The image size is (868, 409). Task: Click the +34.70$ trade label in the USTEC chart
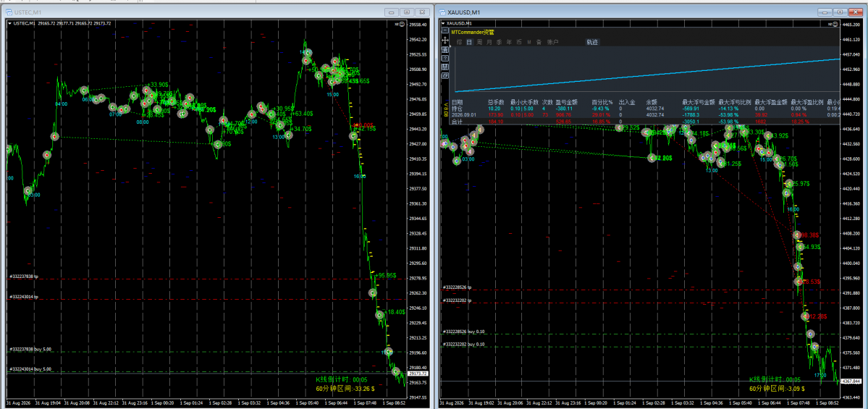coord(300,129)
